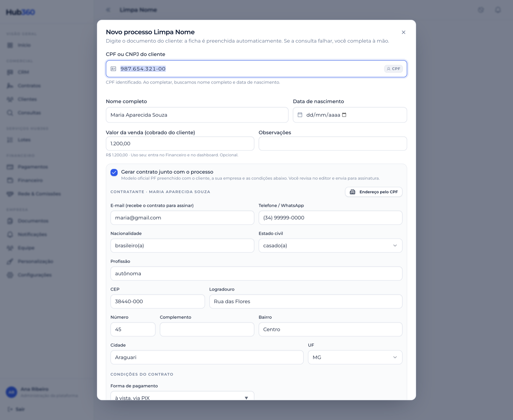Click the calendar icon before dd/mm/aaaa
513x420 pixels.
tap(300, 115)
